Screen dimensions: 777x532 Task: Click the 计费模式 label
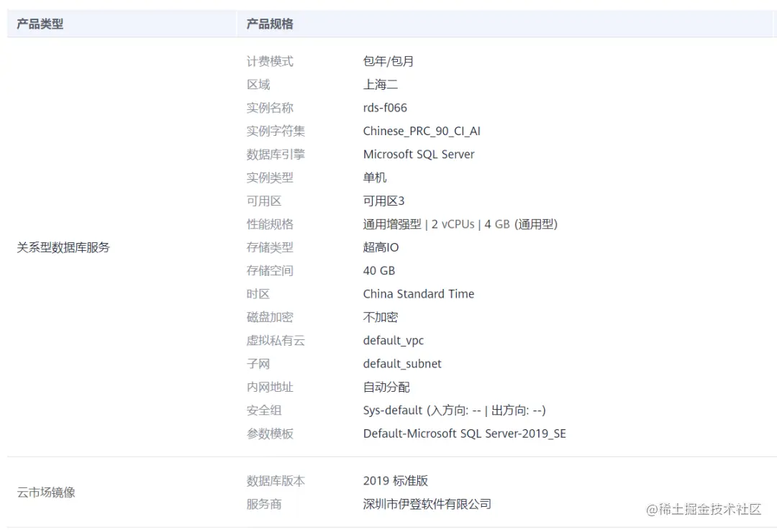[270, 61]
